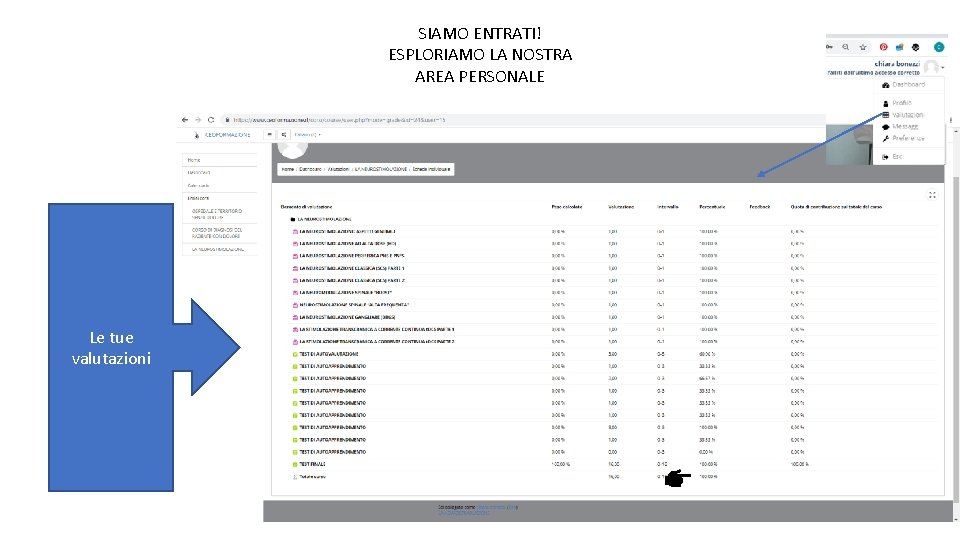Toggle the side navigation drawer button

(269, 135)
